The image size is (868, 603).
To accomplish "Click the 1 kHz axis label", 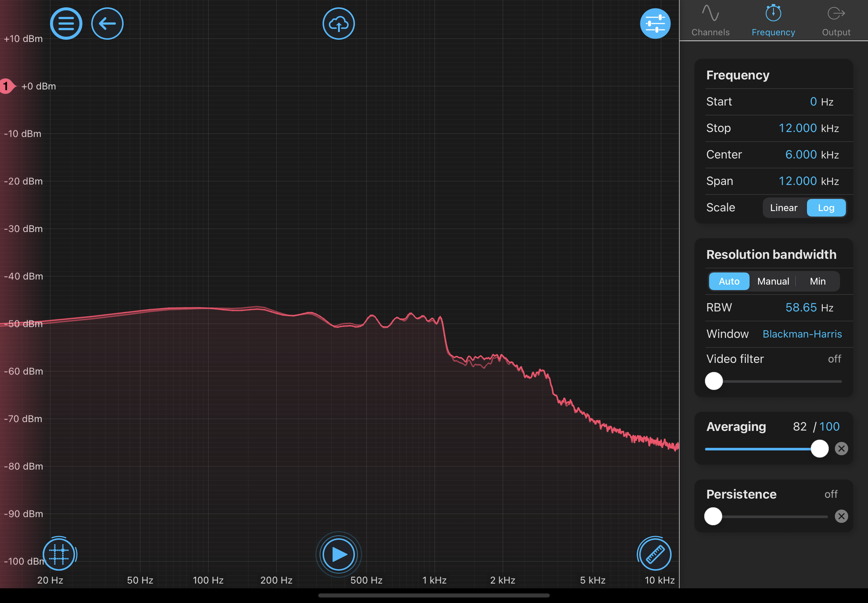I will tap(434, 580).
